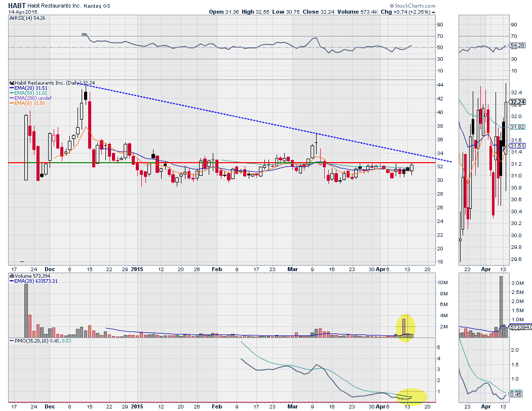Click the boxed 54.26 RSI value tag
The image size is (532, 411).
tap(517, 45)
